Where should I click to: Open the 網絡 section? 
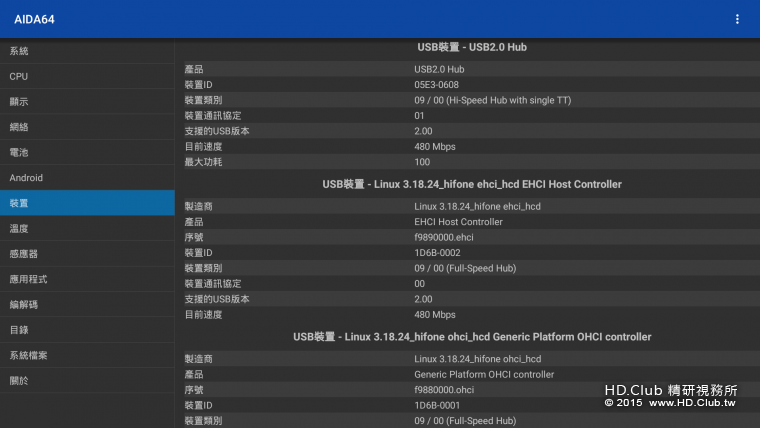[x=87, y=127]
